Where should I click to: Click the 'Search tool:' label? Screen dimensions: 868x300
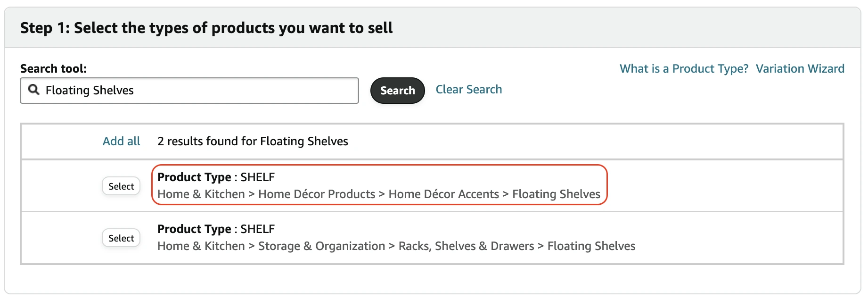pos(53,69)
